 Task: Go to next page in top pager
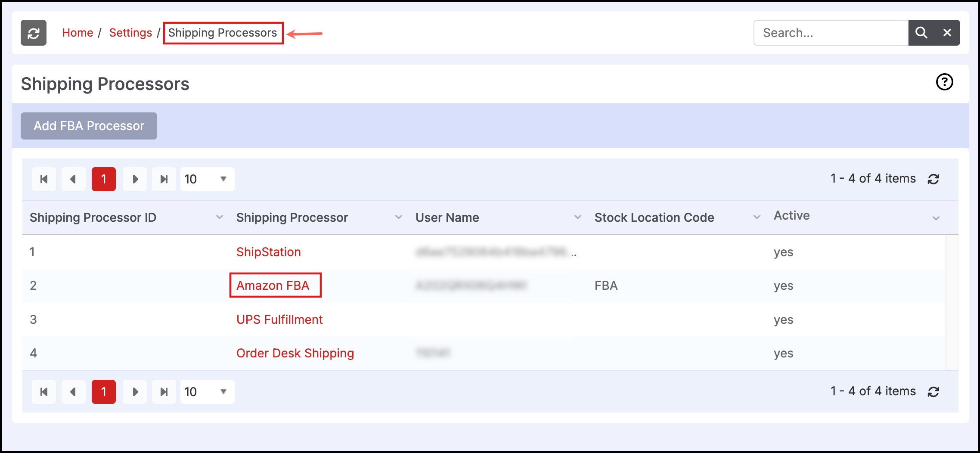tap(135, 179)
